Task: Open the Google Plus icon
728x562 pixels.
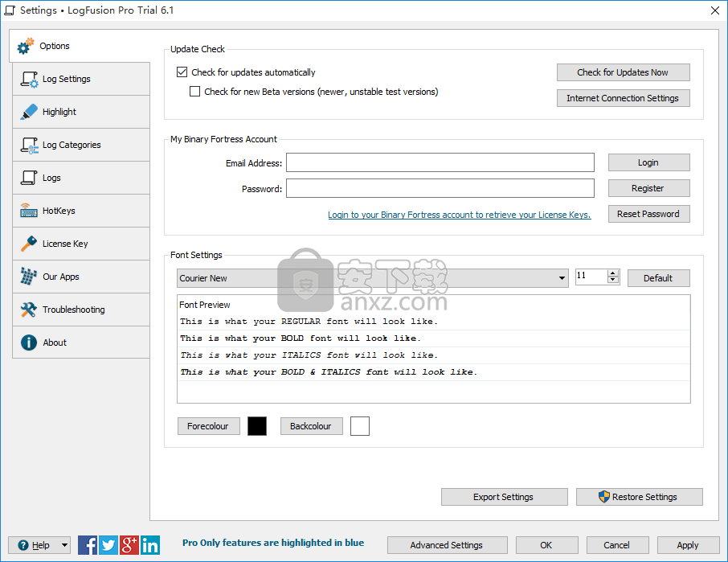Action: point(129,545)
